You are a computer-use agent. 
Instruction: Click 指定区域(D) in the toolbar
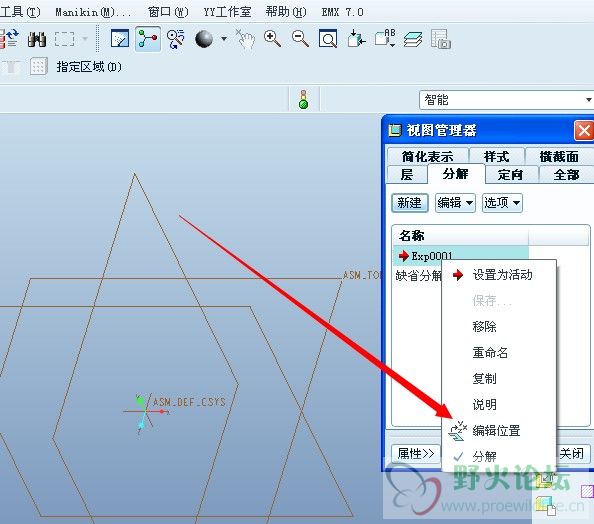point(89,67)
